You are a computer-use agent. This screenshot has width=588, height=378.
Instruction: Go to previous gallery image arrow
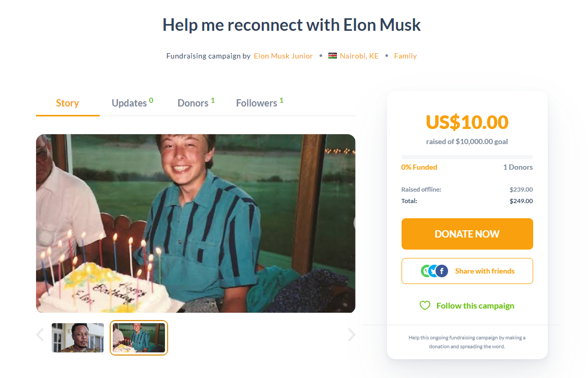[40, 335]
